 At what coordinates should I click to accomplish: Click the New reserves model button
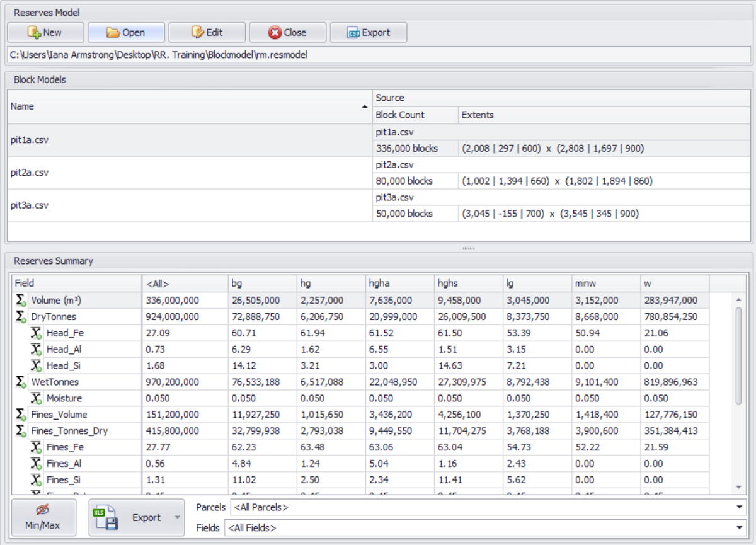[45, 33]
